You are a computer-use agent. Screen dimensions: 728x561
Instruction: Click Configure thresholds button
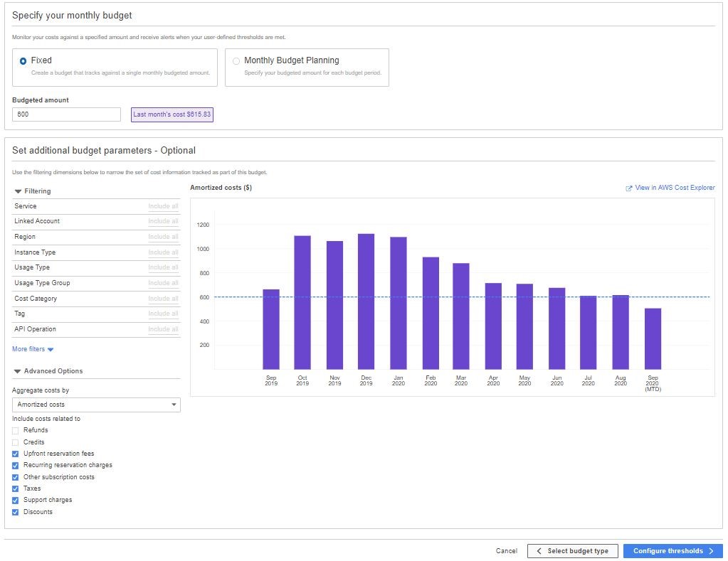[x=672, y=551]
